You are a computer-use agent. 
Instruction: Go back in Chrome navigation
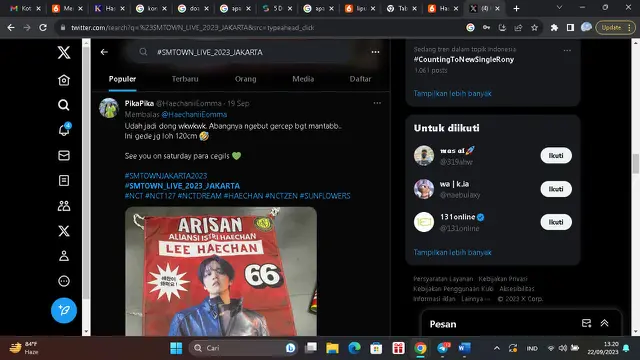tap(11, 27)
